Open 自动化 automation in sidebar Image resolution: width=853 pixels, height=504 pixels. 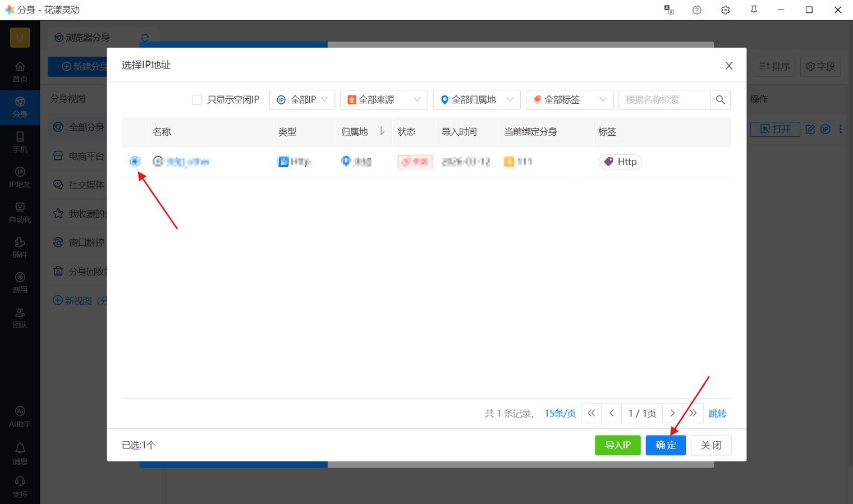20,212
